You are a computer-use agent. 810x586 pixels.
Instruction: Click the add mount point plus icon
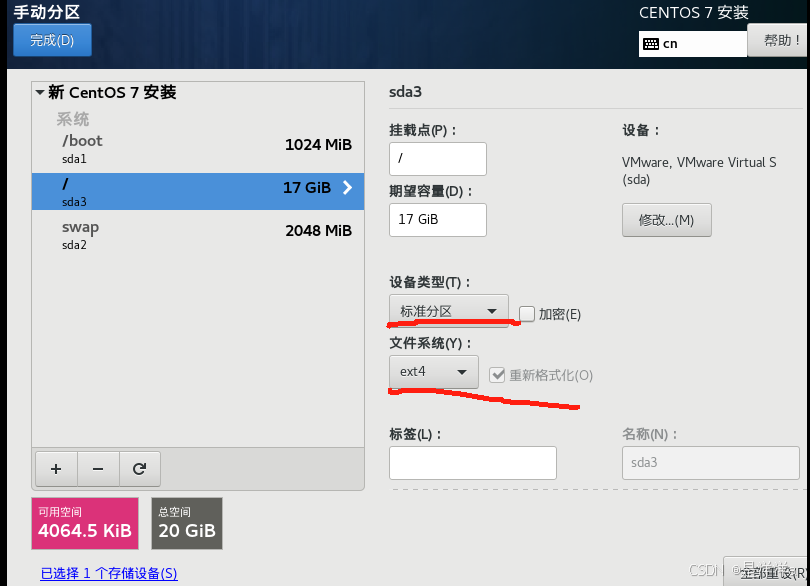[x=56, y=469]
